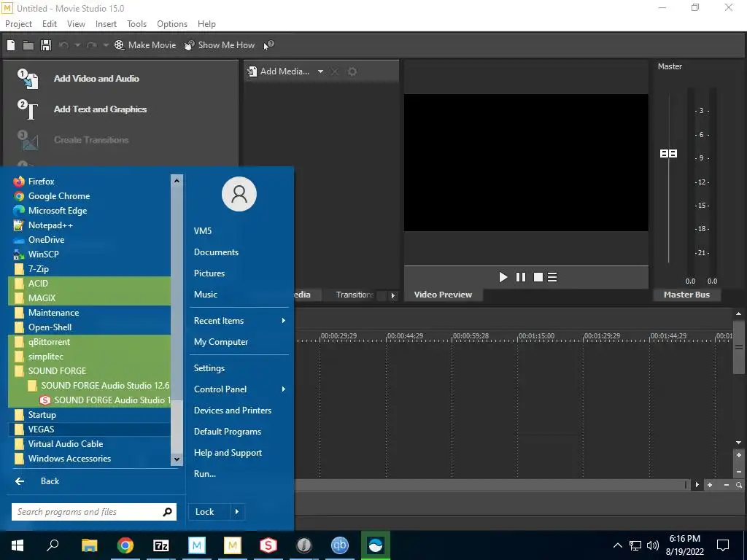Expand the VEGAS folder
This screenshot has height=560, width=747.
(90, 429)
